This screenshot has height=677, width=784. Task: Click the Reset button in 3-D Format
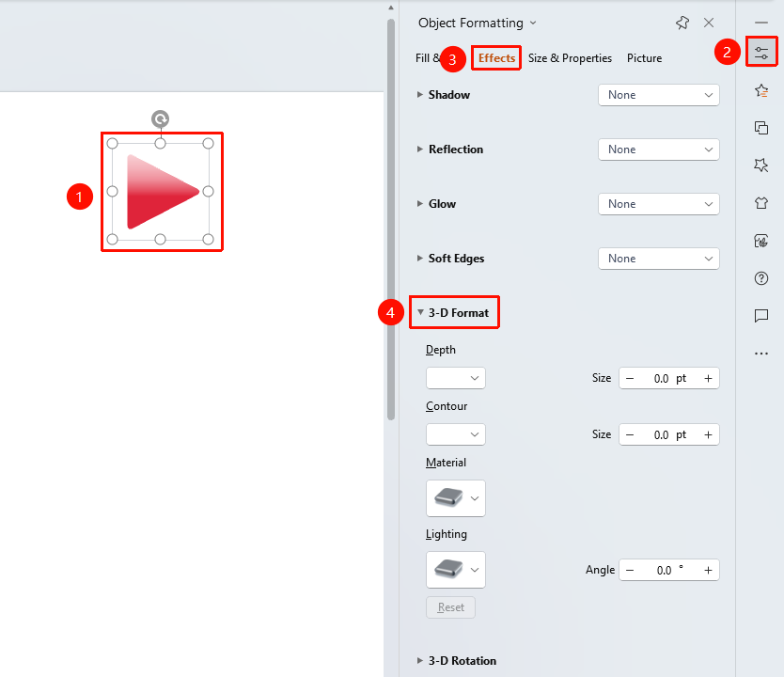tap(450, 607)
